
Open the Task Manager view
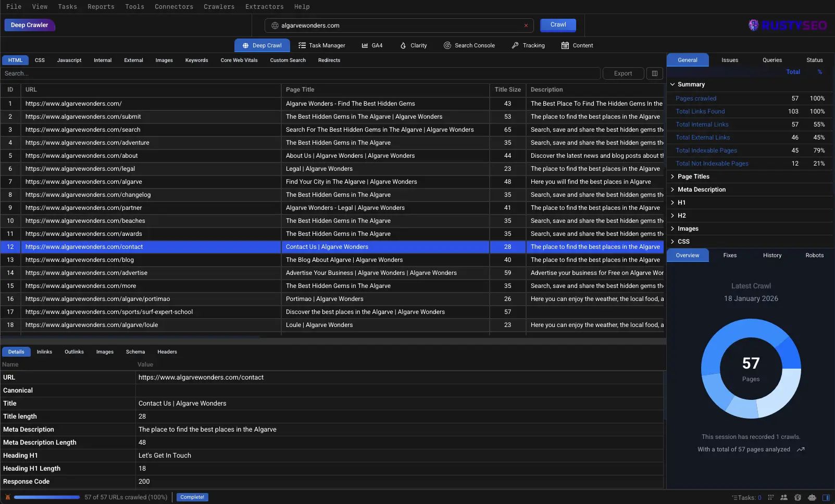pyautogui.click(x=322, y=45)
